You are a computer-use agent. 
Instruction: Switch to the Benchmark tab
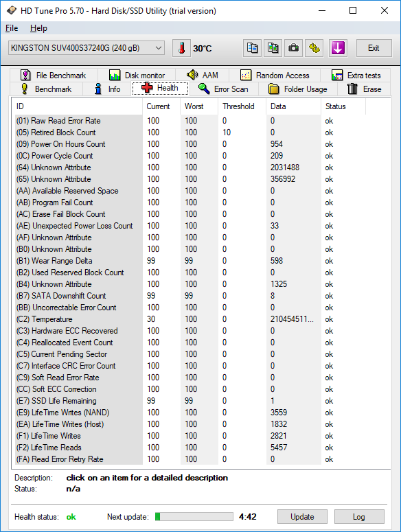[x=46, y=89]
